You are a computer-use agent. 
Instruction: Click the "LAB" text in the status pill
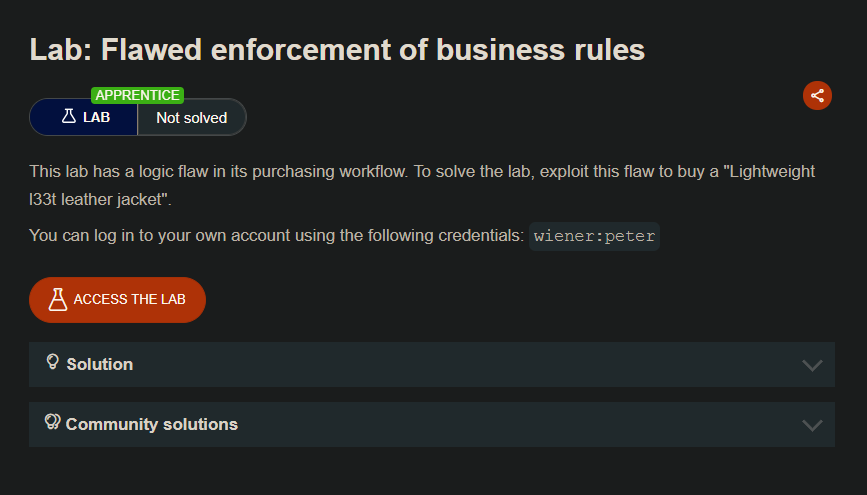pos(97,118)
